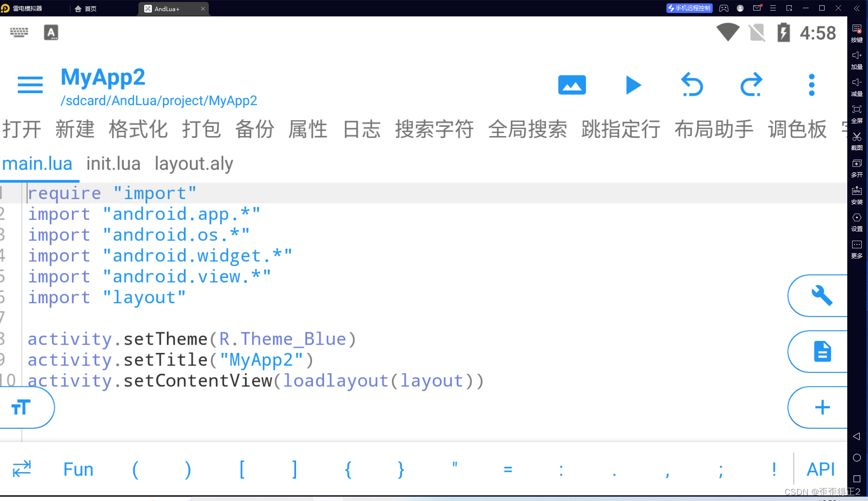Switch to the layout.aly tab
This screenshot has height=501, width=868.
click(194, 164)
